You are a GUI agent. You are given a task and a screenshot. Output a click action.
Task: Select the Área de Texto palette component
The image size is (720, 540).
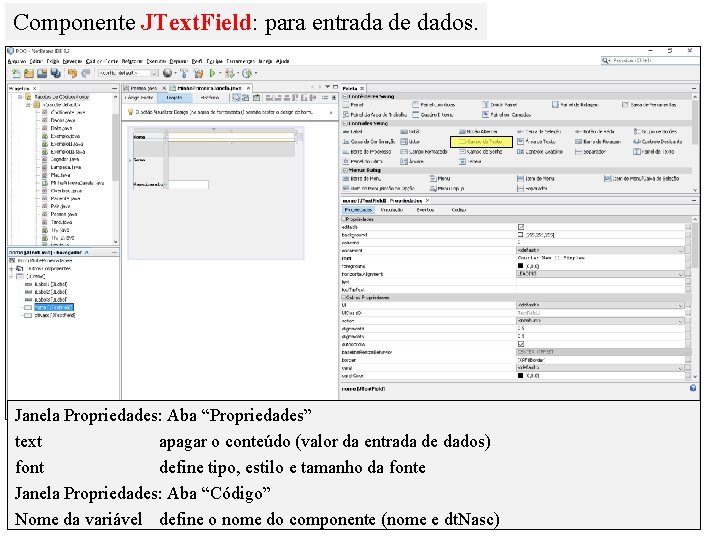[x=536, y=142]
